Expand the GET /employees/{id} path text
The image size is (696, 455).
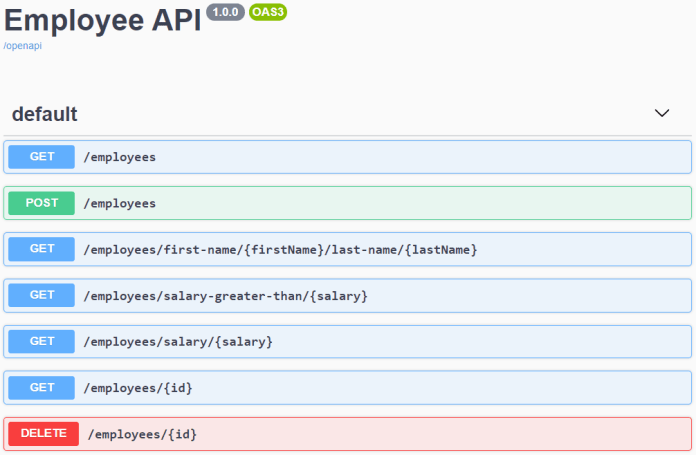(138, 387)
